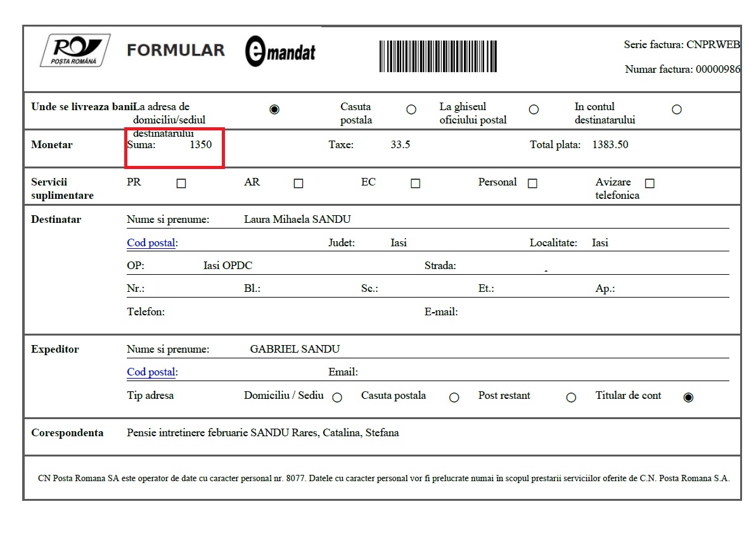Click the barcode image in header
Image resolution: width=756 pixels, height=535 pixels.
click(438, 56)
